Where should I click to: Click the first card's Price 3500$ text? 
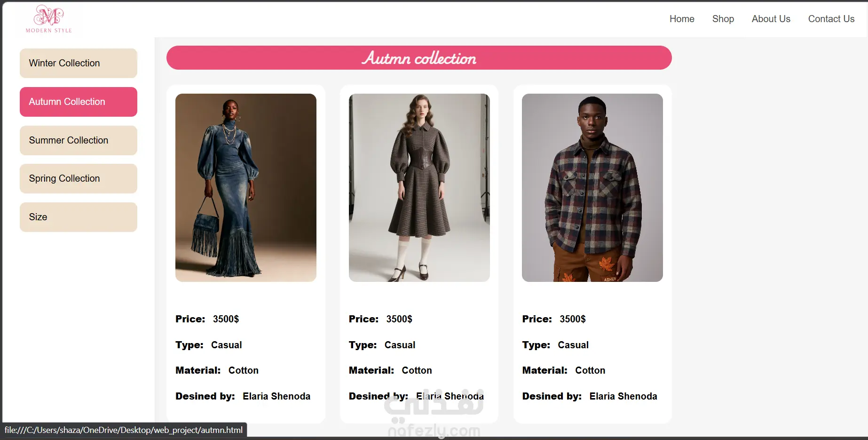click(207, 319)
